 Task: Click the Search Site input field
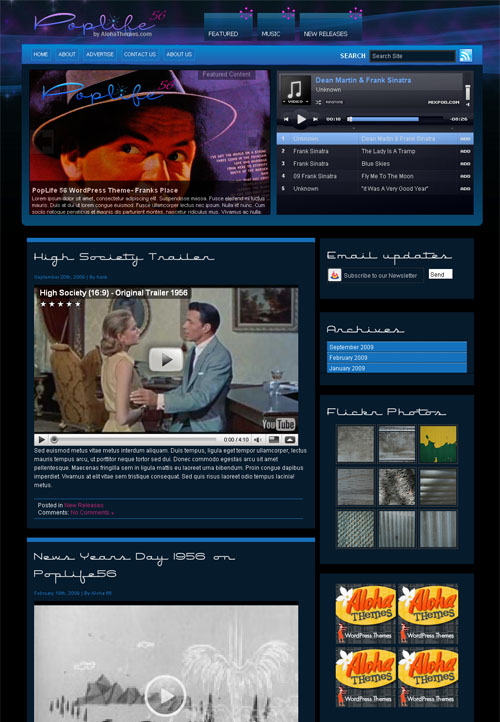(x=412, y=56)
